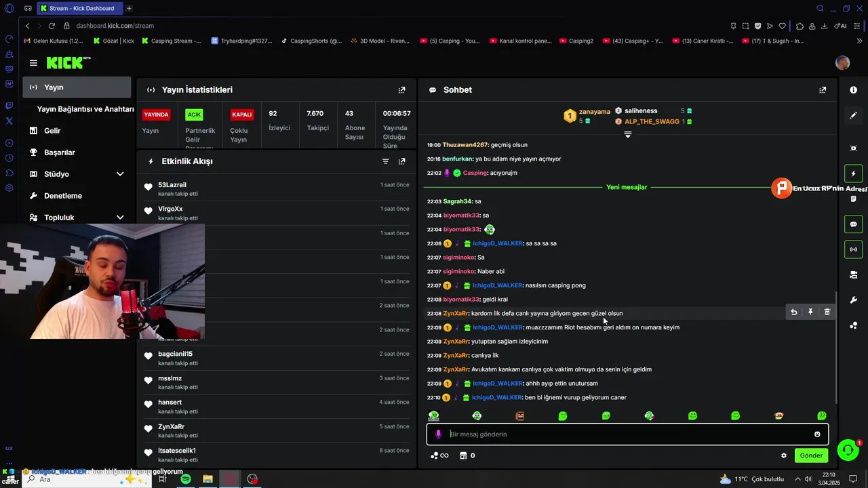The height and width of the screenshot is (488, 868).
Task: Open Opera extensions cube icon
Action: click(800, 26)
